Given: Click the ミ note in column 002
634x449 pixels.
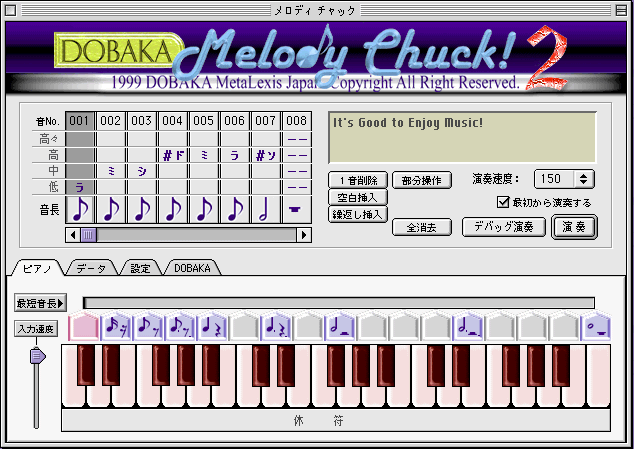Looking at the screenshot, I should coord(111,172).
